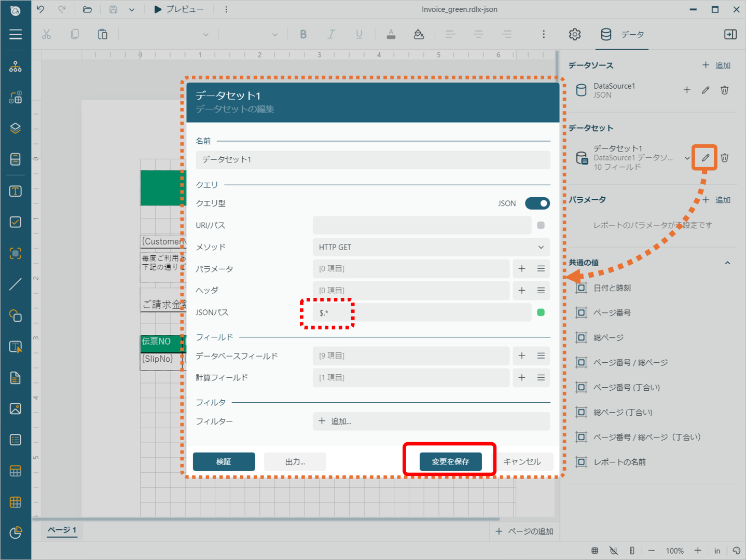Collapse the side panel with arrow icon
The height and width of the screenshot is (560, 746).
[x=730, y=34]
